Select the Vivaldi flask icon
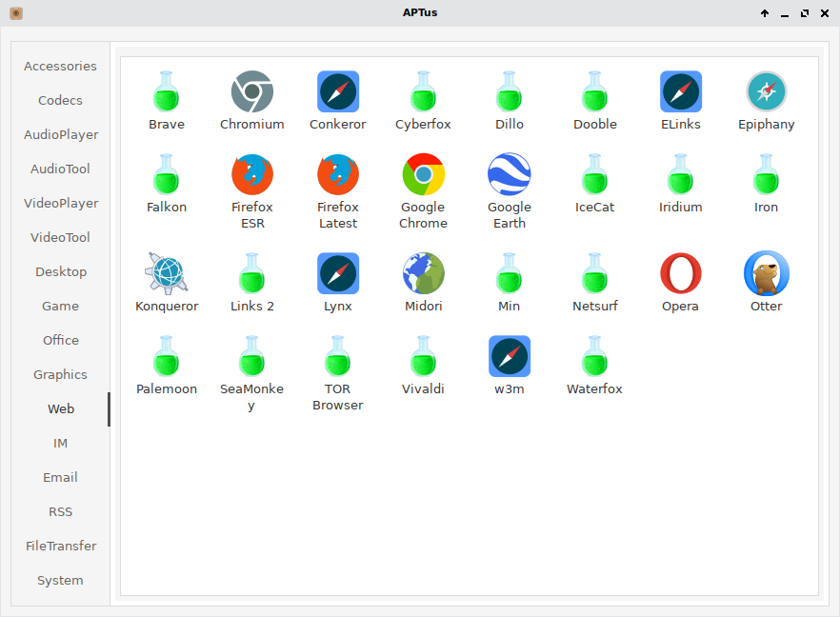840x617 pixels. coord(424,357)
